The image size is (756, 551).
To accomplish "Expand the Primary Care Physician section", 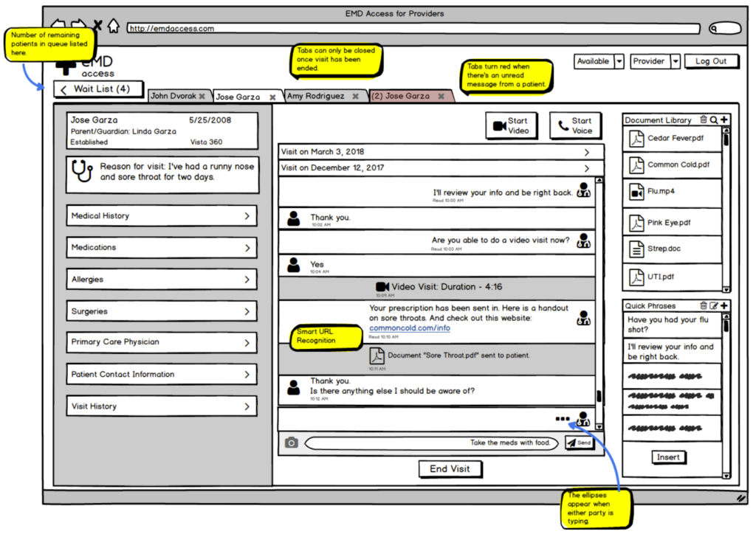I will coord(162,342).
